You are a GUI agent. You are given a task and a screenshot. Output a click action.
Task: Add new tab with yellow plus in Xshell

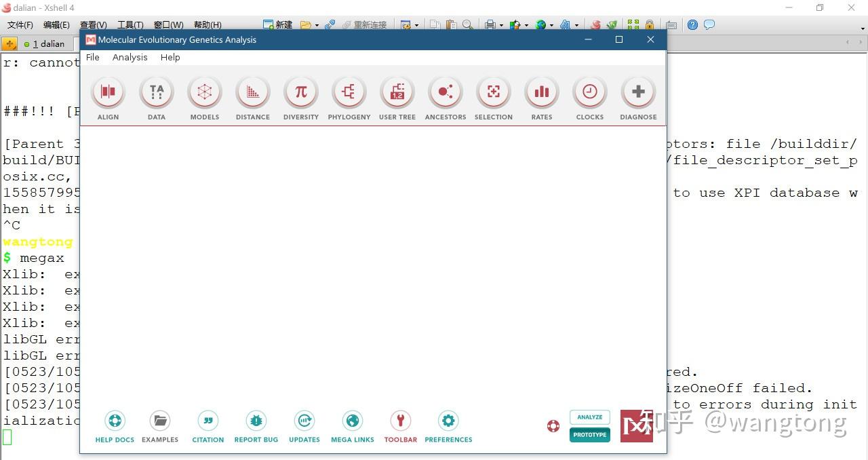[9, 43]
